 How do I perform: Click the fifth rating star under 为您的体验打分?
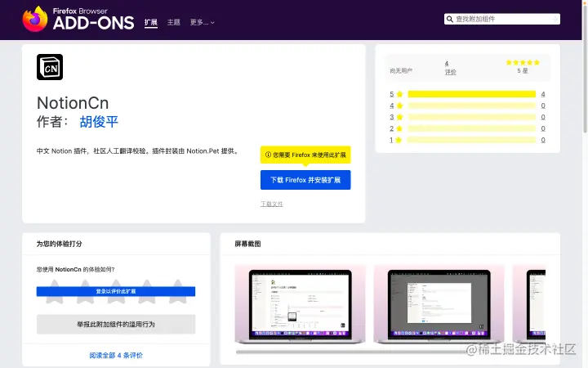(x=178, y=291)
